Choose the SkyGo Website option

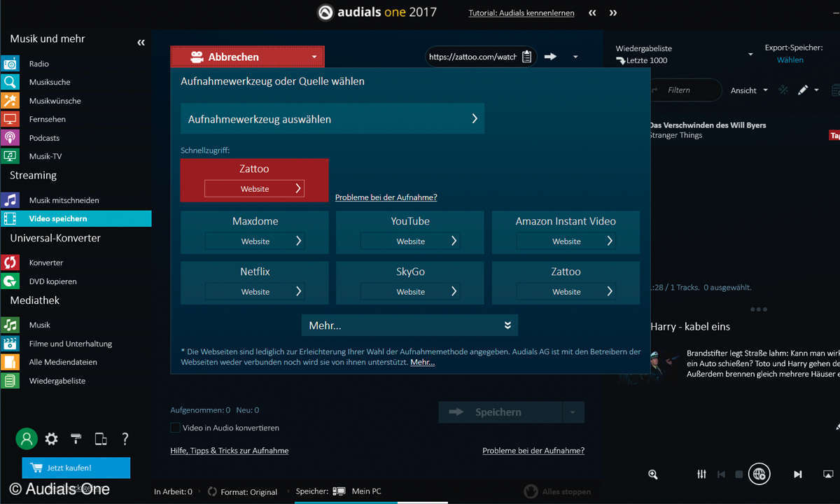point(409,291)
